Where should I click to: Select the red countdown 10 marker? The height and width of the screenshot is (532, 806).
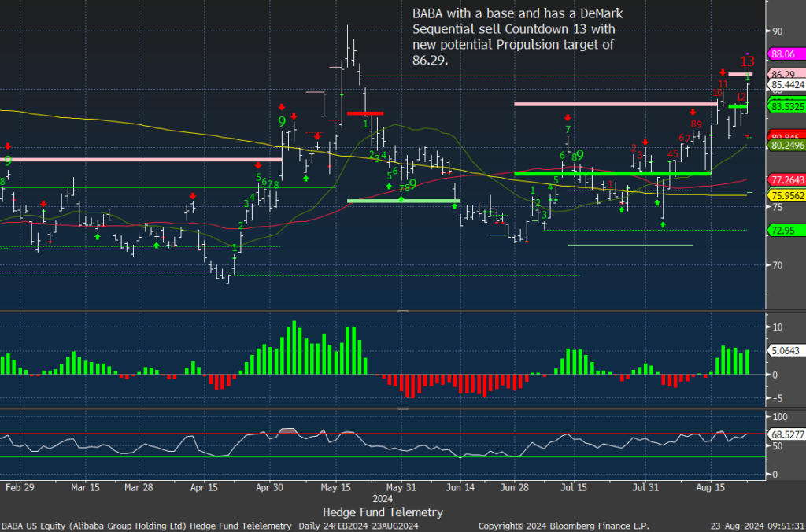[718, 93]
